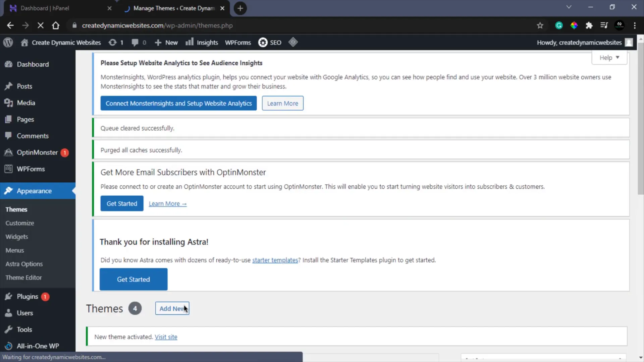Click the page vertical scrollbar thumb
Viewport: 644px width, 362px height.
[641, 118]
